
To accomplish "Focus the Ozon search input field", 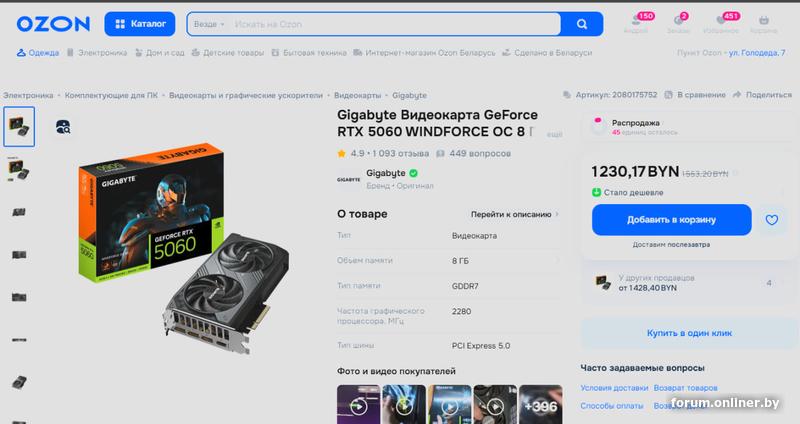I will click(x=393, y=24).
